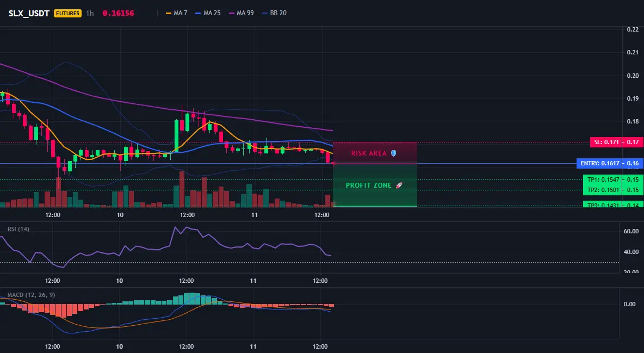Select the TP2: 0.1501 target label

click(603, 190)
